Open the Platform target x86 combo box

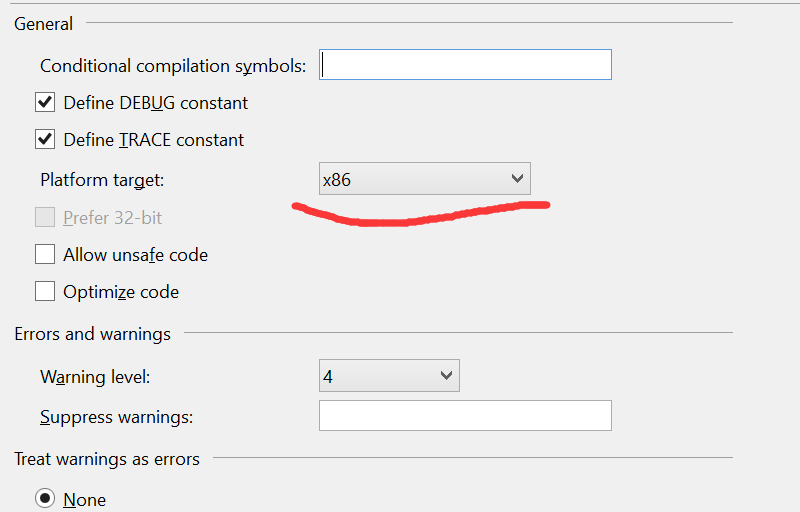424,179
